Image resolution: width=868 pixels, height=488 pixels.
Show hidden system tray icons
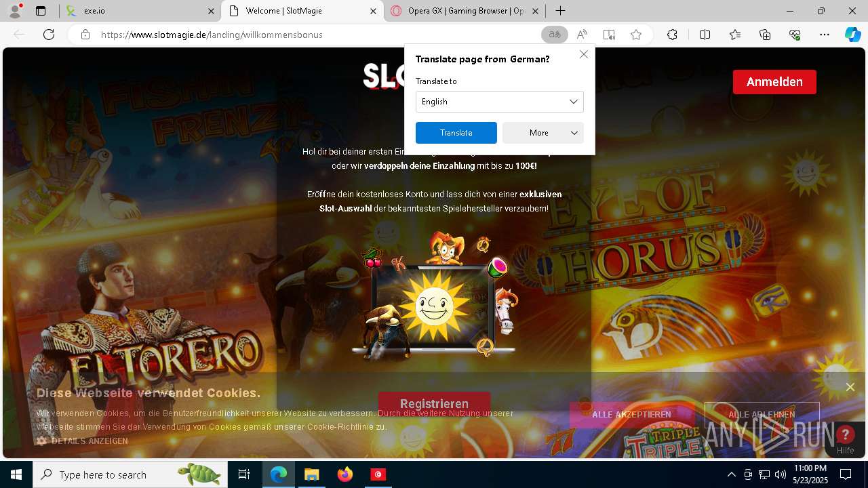point(731,474)
